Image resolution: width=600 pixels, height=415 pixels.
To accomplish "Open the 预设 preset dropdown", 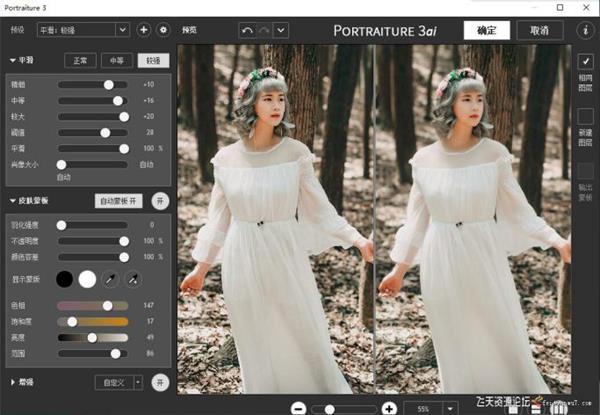I will click(84, 30).
